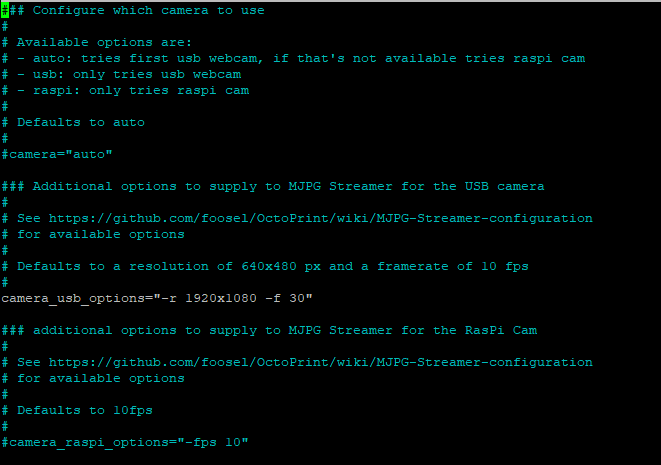Click the second GitHub MJPG-Streamer-configuration URL near RasPi section

click(x=320, y=363)
